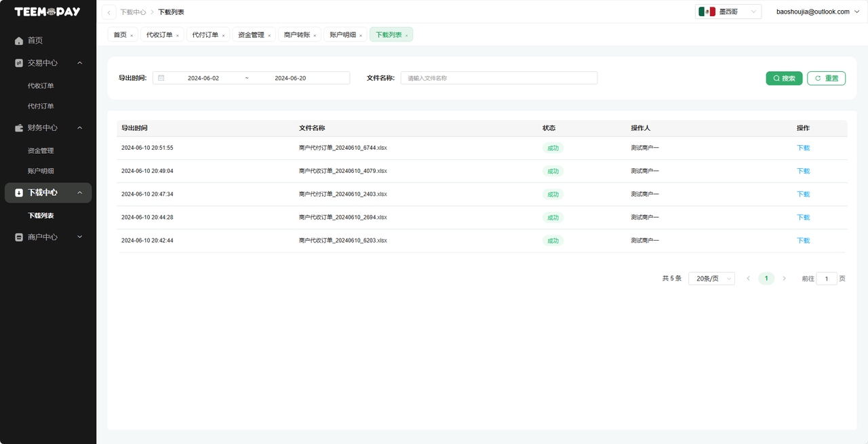Switch to the 商户转账 tab
This screenshot has width=868, height=444.
(x=297, y=35)
